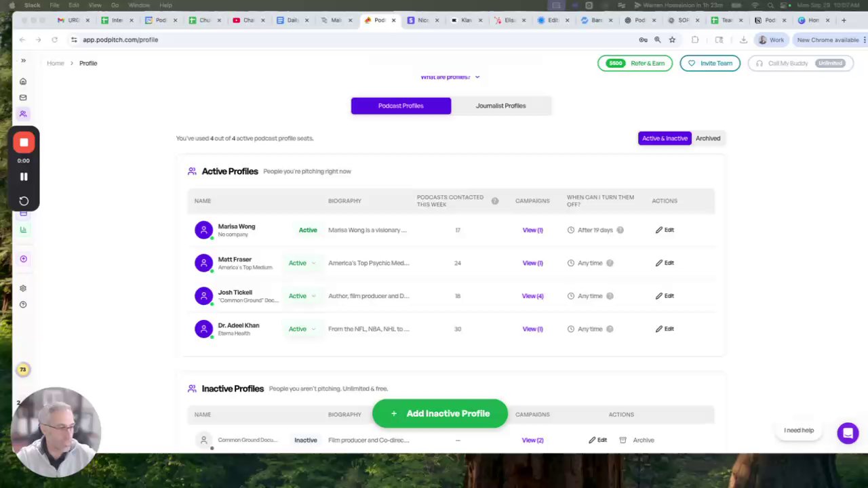Open the mail inbox icon in sidebar
868x488 pixels.
pos(23,98)
